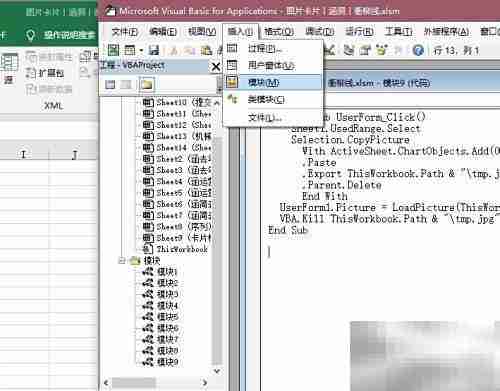
Task: Click the module icon beside 模块(M)
Action: pyautogui.click(x=232, y=82)
